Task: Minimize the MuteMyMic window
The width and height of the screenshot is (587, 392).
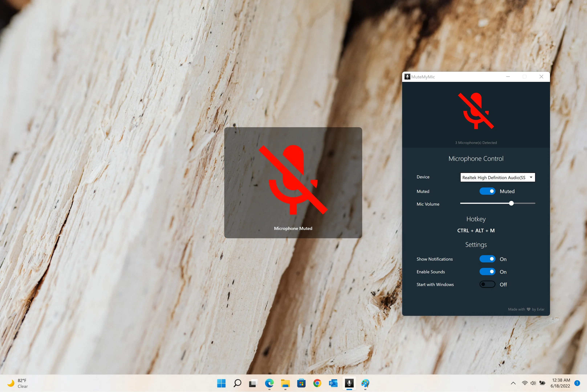Action: [x=508, y=77]
